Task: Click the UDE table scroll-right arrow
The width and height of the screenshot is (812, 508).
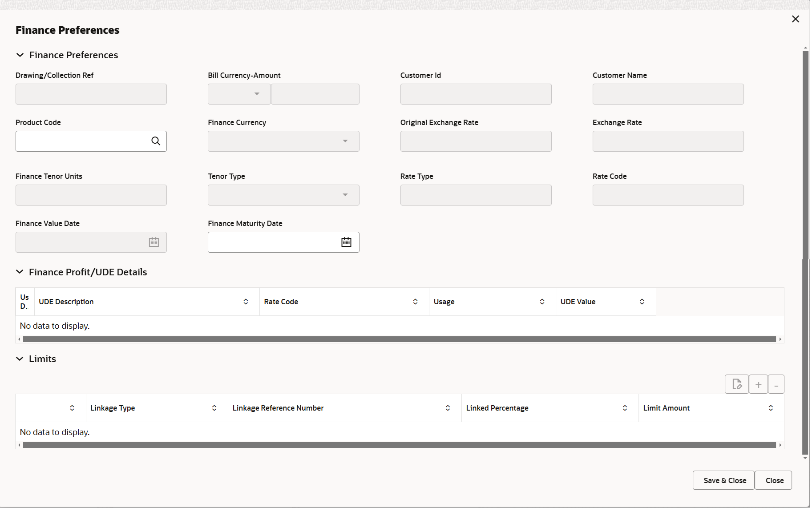Action: click(780, 339)
